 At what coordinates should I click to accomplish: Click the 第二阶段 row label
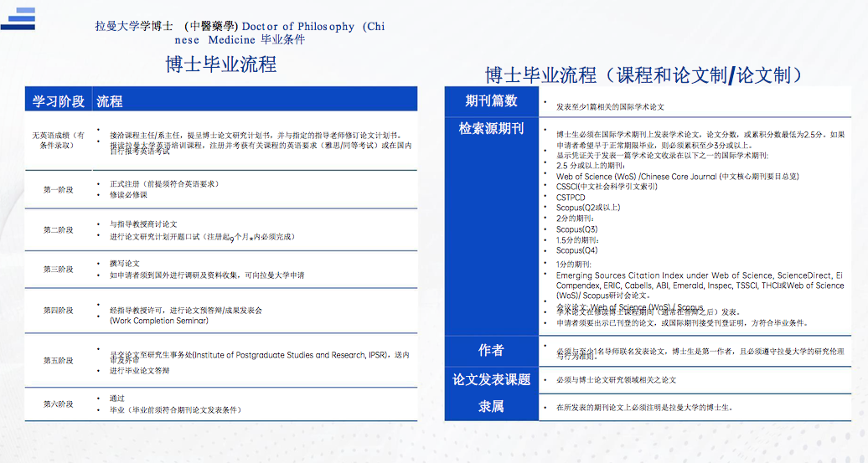click(x=58, y=229)
